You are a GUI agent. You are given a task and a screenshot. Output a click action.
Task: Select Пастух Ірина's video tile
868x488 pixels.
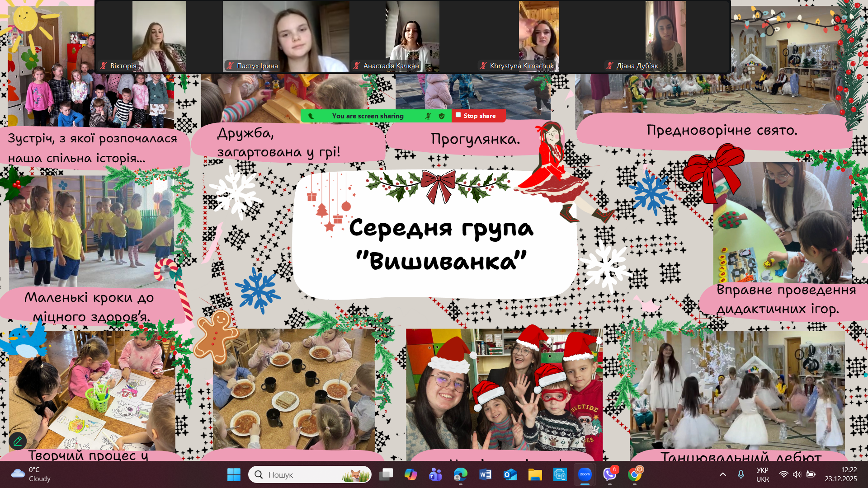(x=286, y=36)
